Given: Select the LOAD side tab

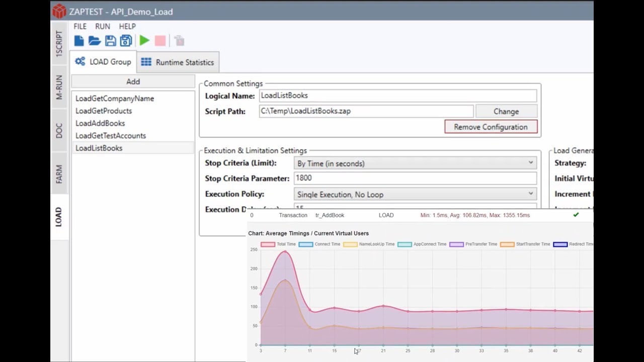Looking at the screenshot, I should [59, 217].
